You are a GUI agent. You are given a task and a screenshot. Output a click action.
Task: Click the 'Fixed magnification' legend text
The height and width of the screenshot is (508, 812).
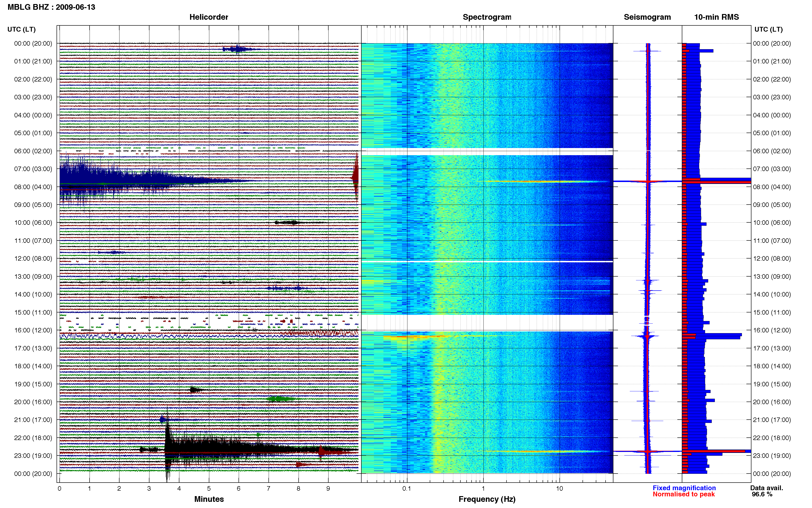pyautogui.click(x=684, y=488)
